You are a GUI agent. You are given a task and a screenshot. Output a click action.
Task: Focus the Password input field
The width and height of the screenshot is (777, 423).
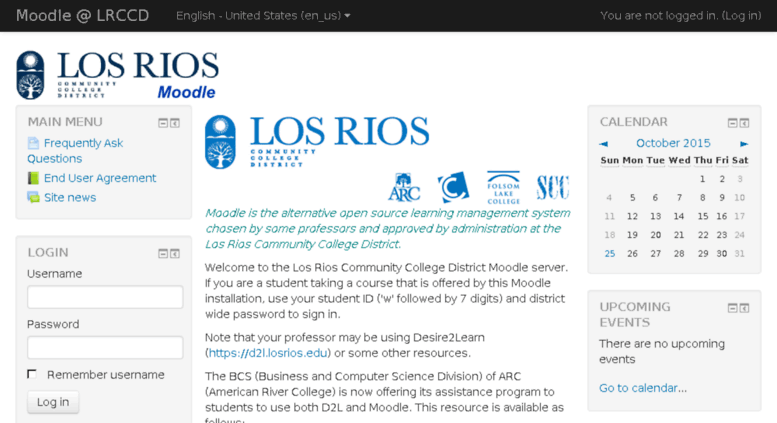click(105, 348)
